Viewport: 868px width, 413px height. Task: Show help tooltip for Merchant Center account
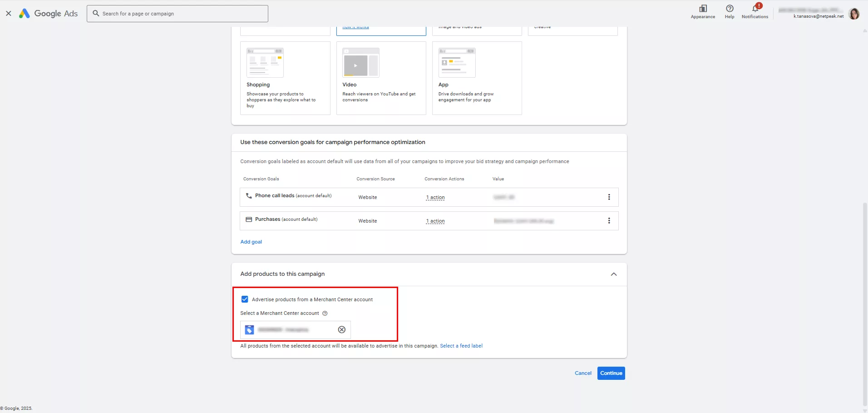click(325, 313)
